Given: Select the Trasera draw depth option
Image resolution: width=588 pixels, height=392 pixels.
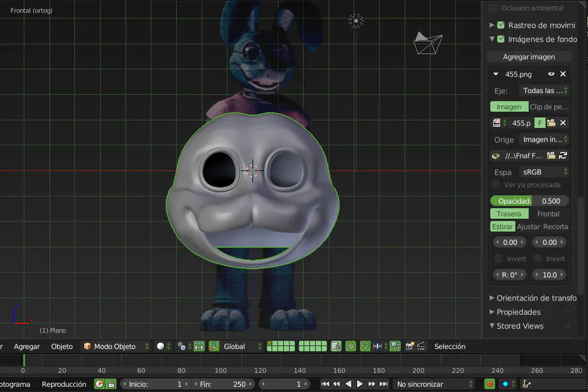Looking at the screenshot, I should (x=509, y=214).
